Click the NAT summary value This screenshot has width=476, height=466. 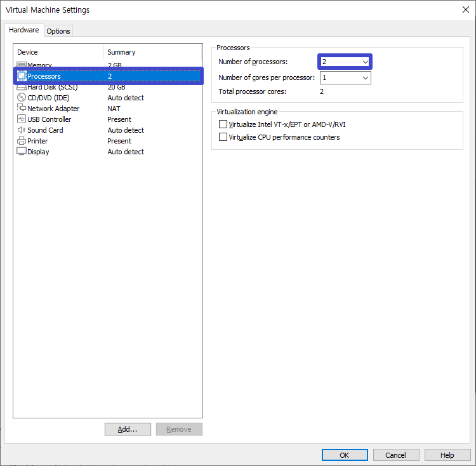114,109
